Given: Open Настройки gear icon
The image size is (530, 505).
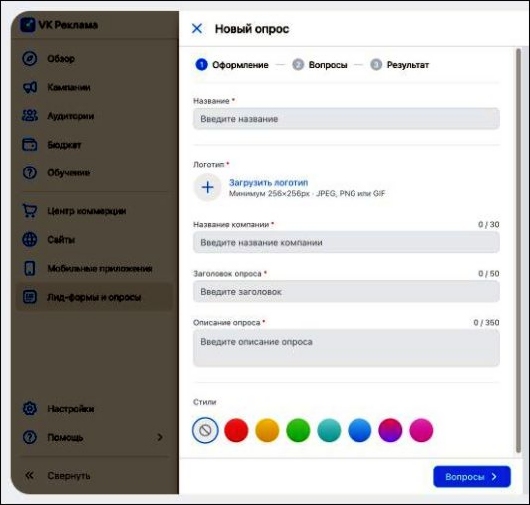Looking at the screenshot, I should click(30, 408).
